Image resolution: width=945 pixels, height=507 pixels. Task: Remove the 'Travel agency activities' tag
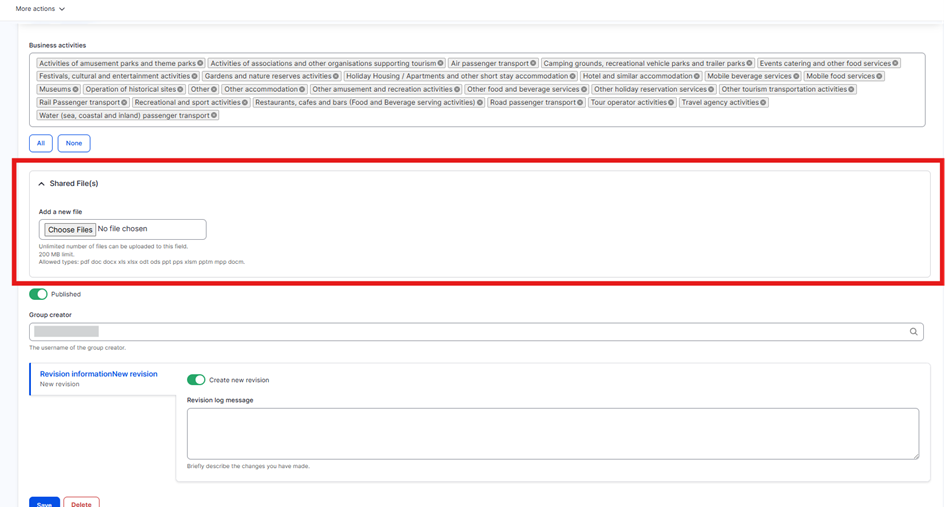point(763,102)
